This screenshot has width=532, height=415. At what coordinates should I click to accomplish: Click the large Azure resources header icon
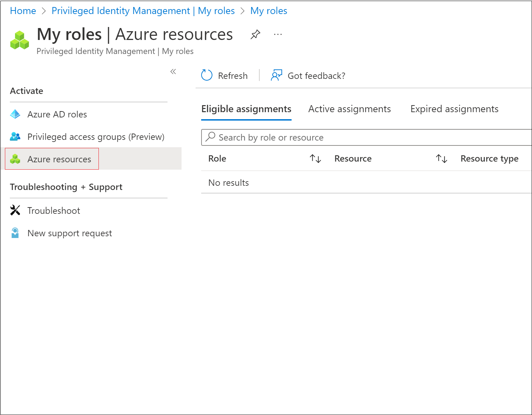(20, 40)
